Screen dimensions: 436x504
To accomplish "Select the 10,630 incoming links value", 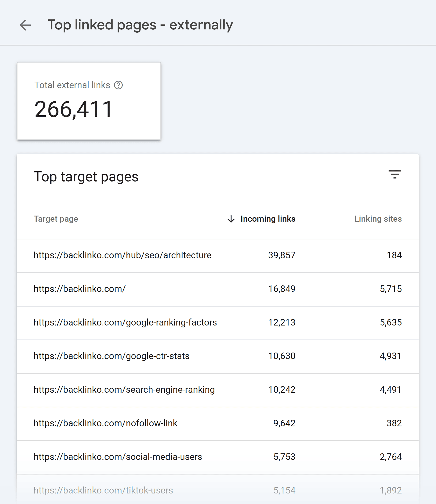I will coord(282,356).
